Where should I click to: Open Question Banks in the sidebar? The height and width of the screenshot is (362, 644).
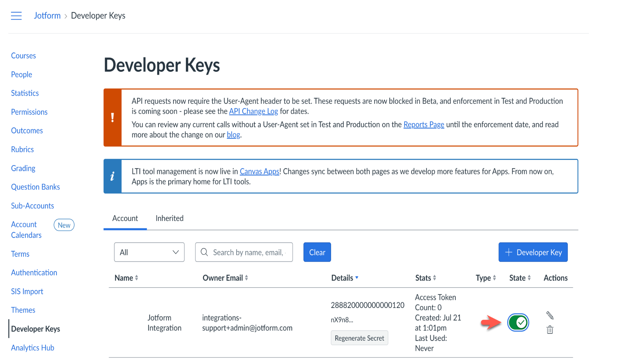click(x=36, y=187)
